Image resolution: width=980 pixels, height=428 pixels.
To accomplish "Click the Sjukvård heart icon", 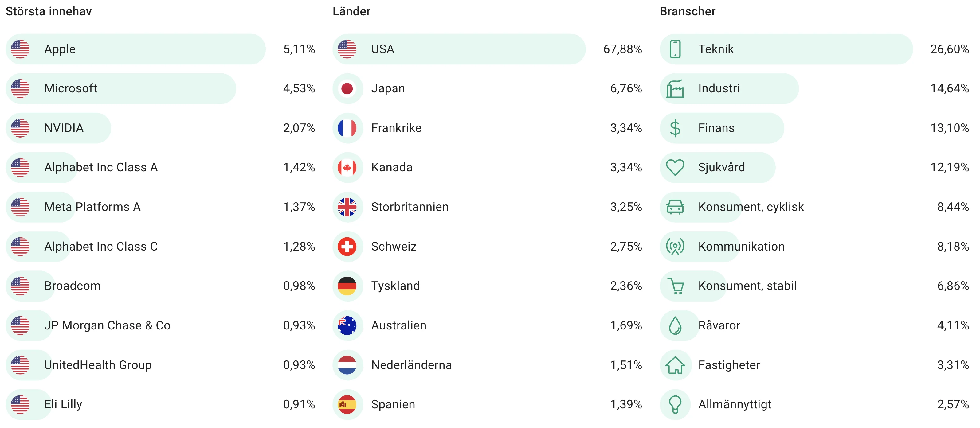I will [x=675, y=167].
